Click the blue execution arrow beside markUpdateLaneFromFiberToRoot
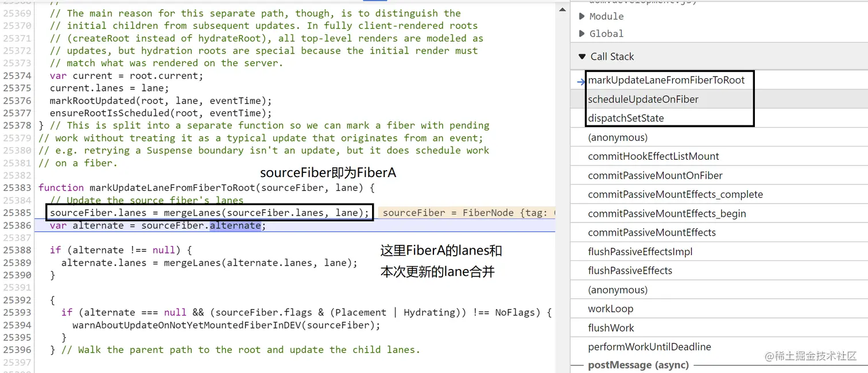Image resolution: width=868 pixels, height=373 pixels. (x=579, y=80)
